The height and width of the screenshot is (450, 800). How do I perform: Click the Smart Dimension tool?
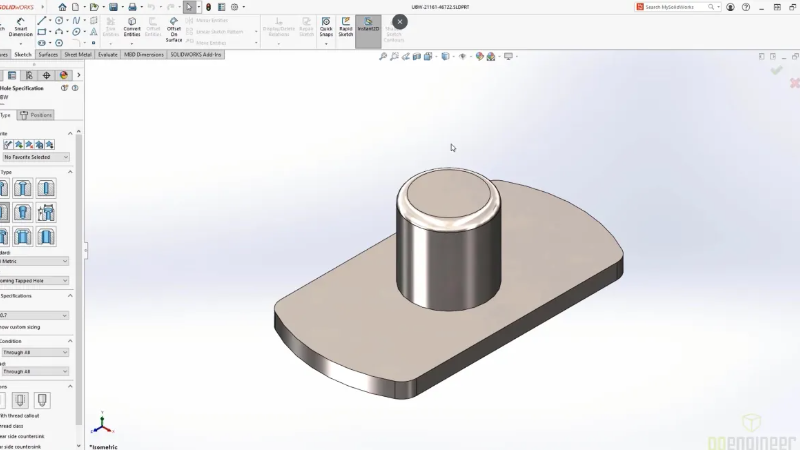(x=21, y=29)
